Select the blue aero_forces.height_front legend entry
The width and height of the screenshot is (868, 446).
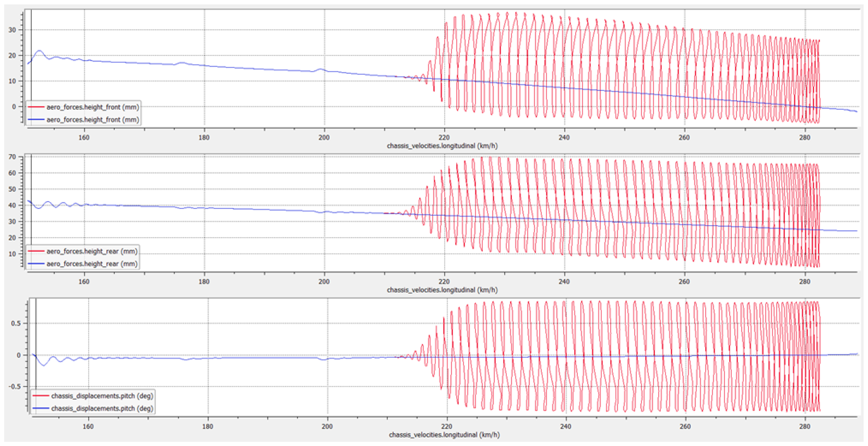click(92, 119)
